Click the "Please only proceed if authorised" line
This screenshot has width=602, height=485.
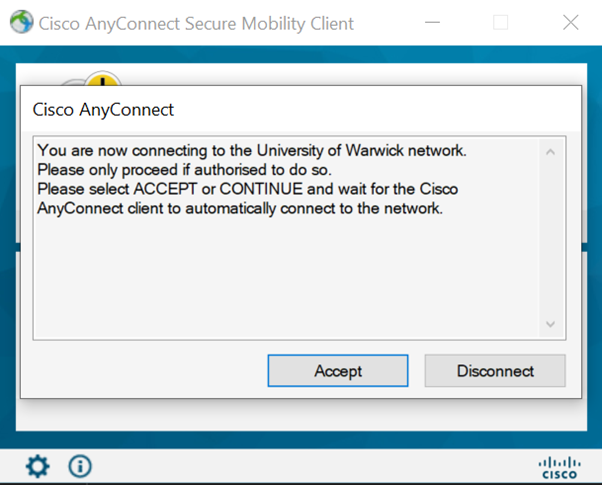184,170
